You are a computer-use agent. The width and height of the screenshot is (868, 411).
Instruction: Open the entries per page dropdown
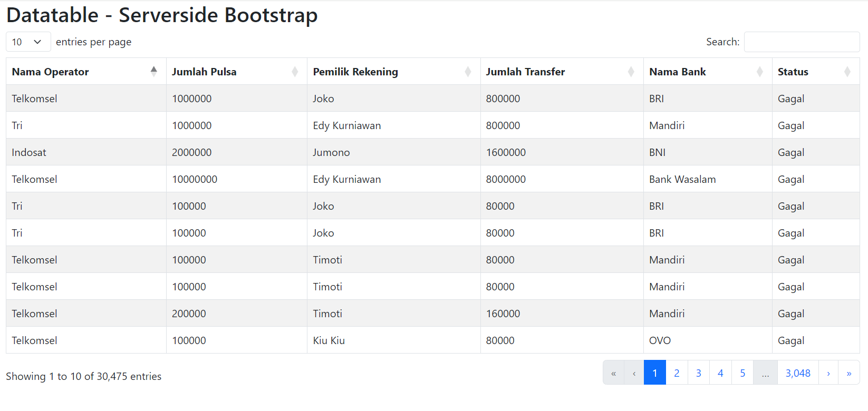(x=28, y=42)
